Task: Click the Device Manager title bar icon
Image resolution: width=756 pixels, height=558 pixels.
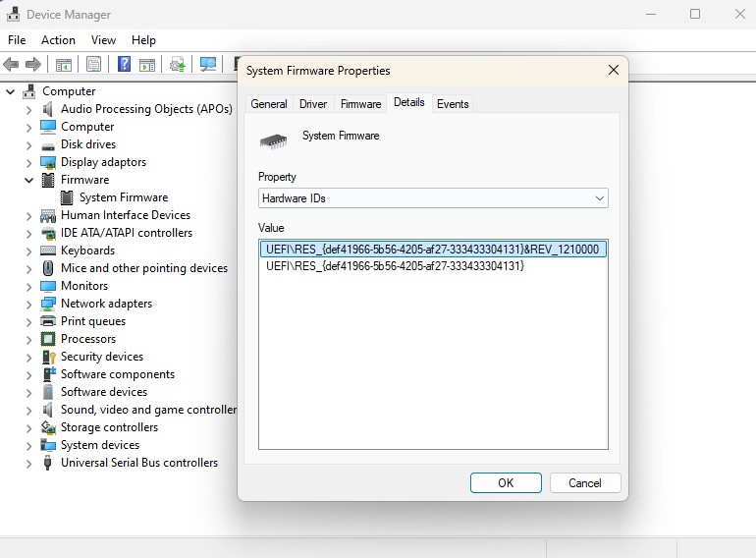Action: pyautogui.click(x=13, y=15)
